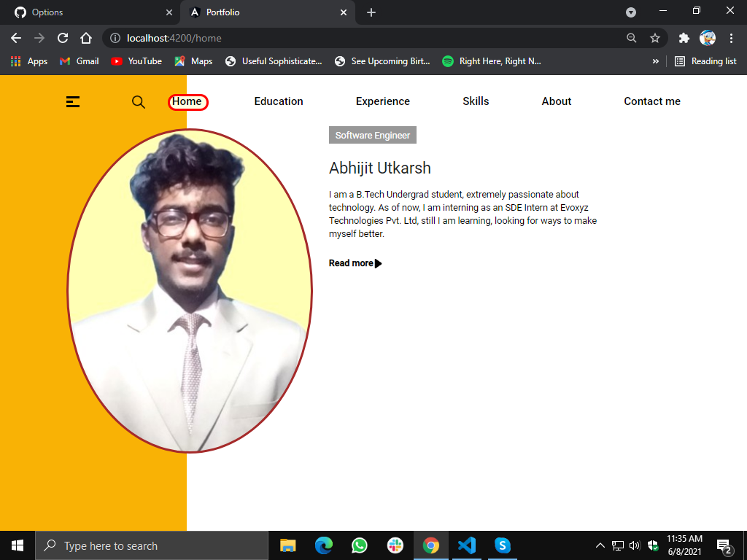Open the About page link

tap(556, 101)
